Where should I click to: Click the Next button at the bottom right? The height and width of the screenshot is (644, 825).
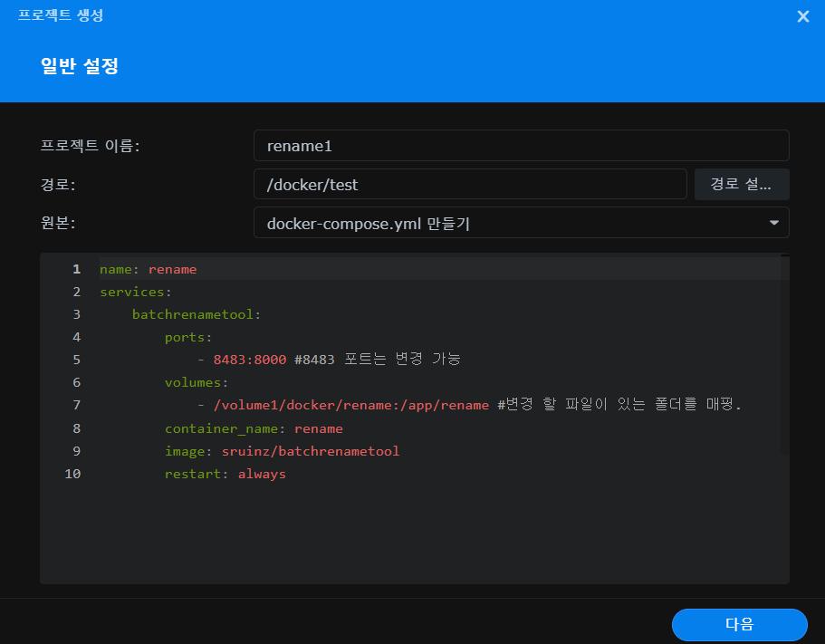coord(739,624)
